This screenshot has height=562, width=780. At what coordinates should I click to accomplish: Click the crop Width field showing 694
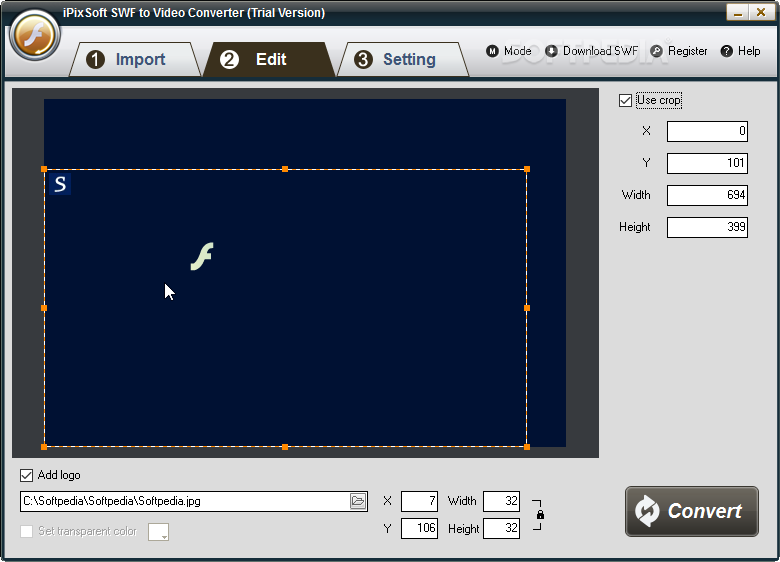click(x=707, y=195)
